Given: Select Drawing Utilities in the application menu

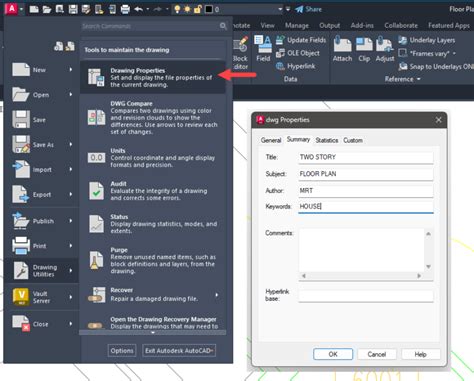Looking at the screenshot, I should (42, 271).
